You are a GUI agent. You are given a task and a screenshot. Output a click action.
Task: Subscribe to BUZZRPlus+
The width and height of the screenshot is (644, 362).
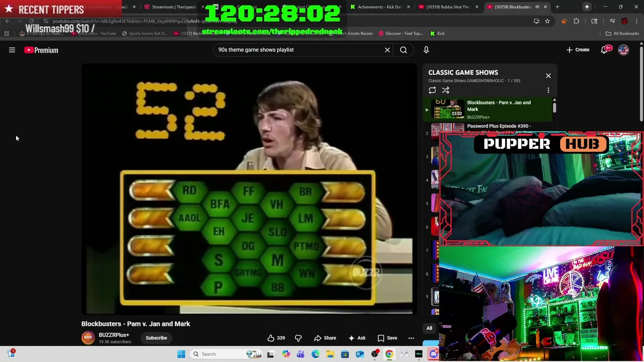pos(156,338)
